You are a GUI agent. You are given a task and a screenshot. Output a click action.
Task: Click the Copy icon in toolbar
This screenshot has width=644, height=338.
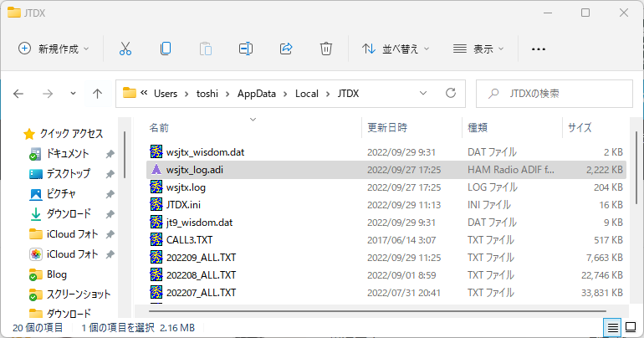[166, 49]
